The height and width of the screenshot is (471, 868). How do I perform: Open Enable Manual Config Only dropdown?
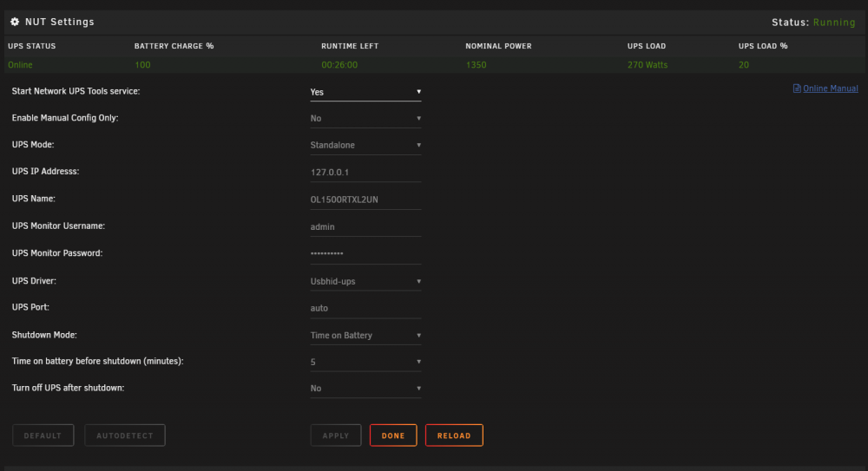coord(365,119)
